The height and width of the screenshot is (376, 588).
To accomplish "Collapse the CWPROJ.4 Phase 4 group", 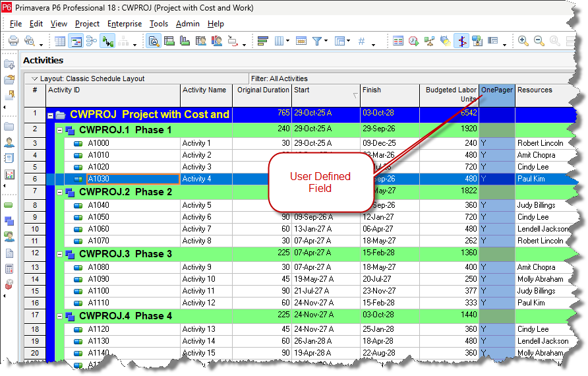I will coord(59,317).
